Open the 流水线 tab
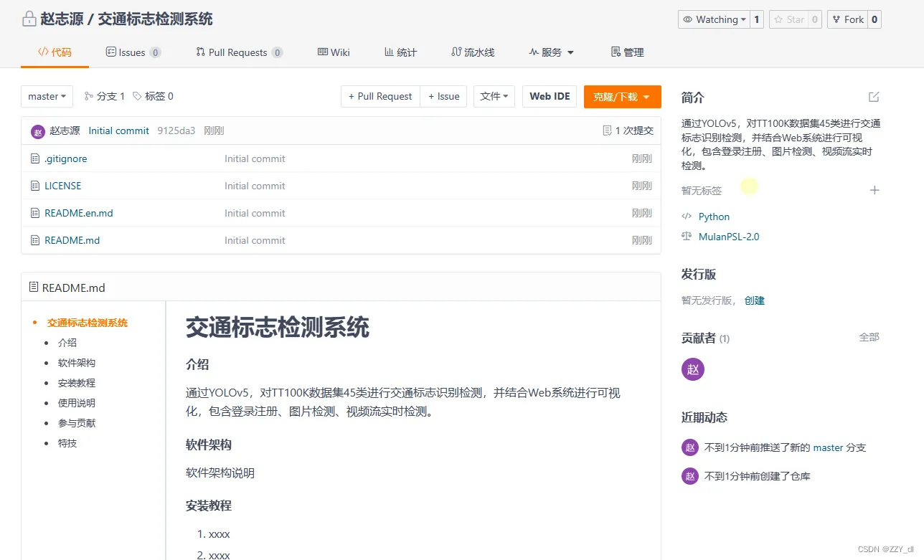 473,52
